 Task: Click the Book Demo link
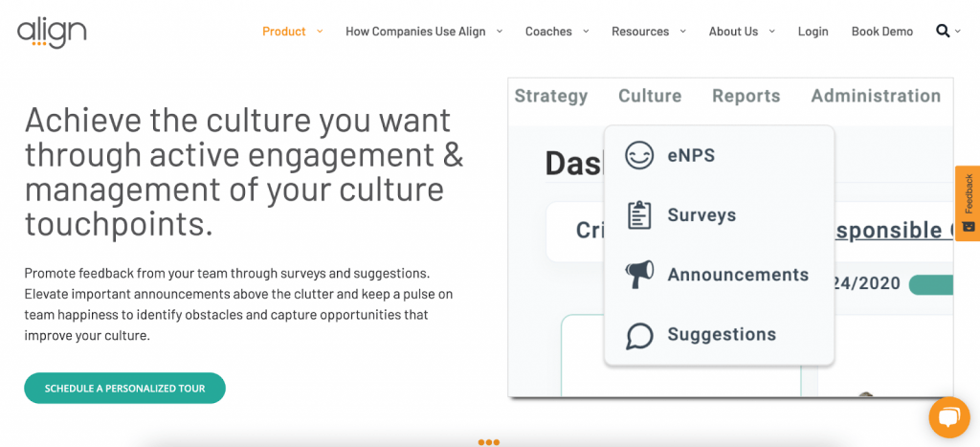(881, 32)
